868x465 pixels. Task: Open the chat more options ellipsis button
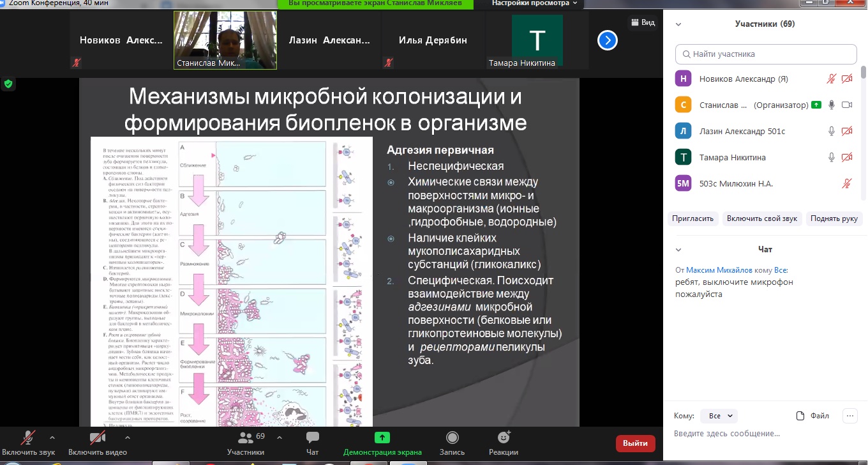pyautogui.click(x=849, y=416)
